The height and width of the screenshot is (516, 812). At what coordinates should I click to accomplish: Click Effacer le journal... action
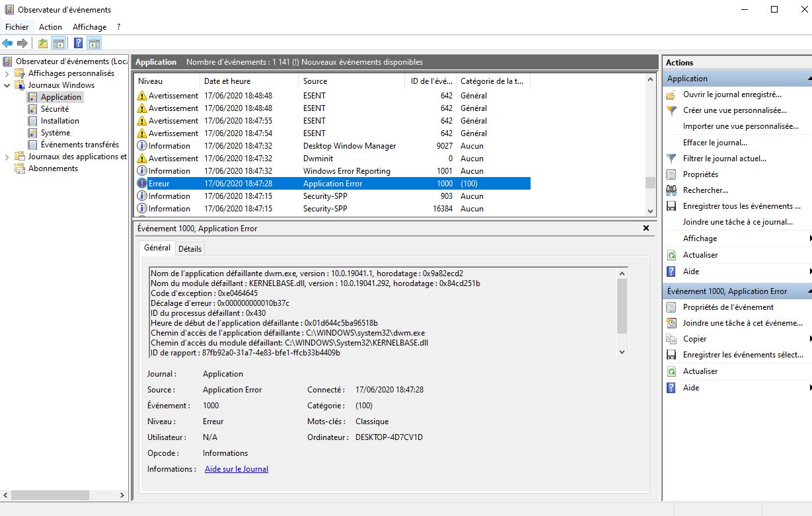(715, 143)
